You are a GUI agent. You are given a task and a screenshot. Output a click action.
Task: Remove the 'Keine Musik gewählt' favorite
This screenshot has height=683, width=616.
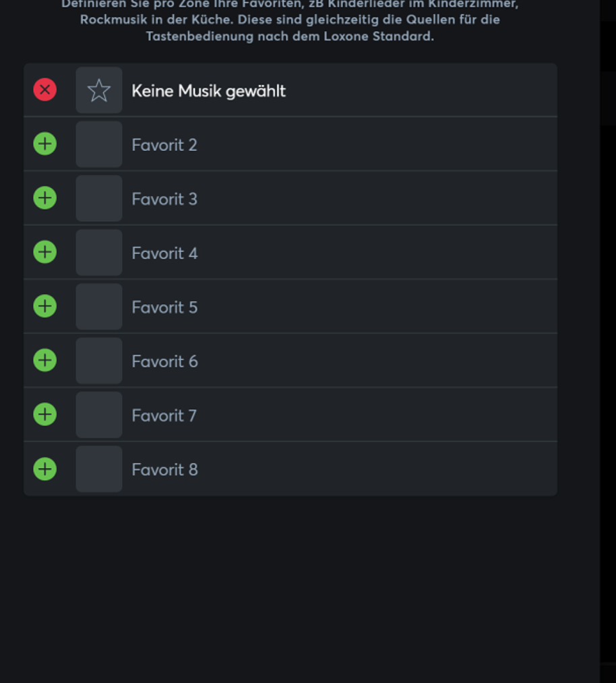pyautogui.click(x=45, y=90)
